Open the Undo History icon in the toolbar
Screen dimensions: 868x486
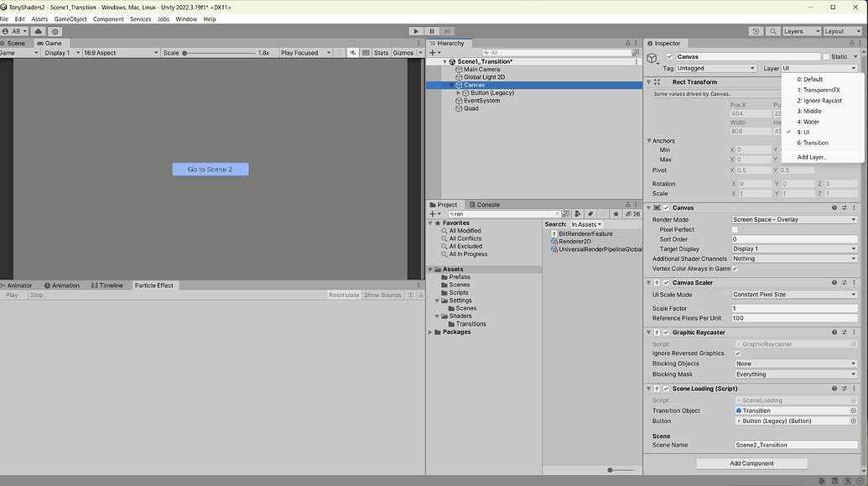point(755,31)
